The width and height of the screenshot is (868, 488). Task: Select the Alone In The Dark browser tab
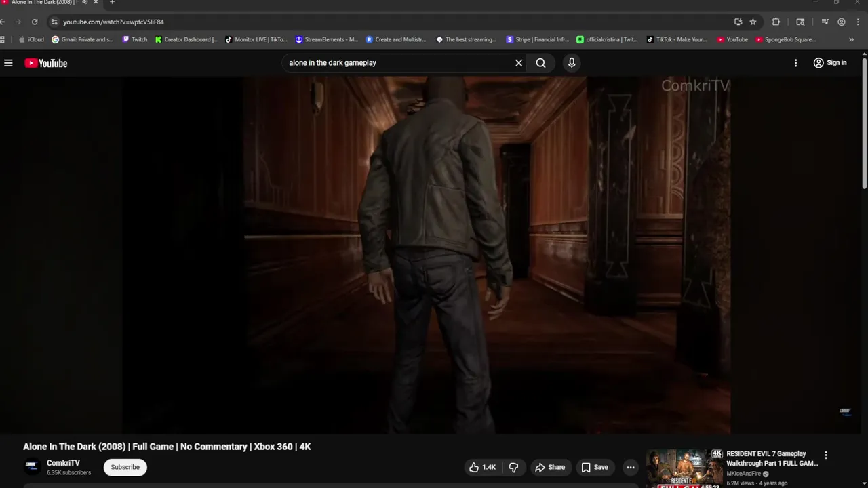coord(41,3)
